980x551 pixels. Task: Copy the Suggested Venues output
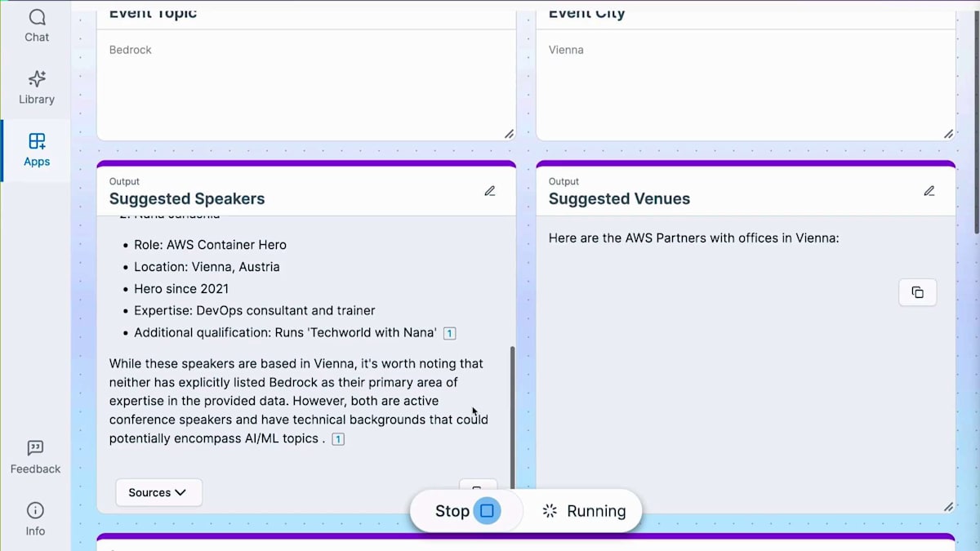click(x=917, y=292)
